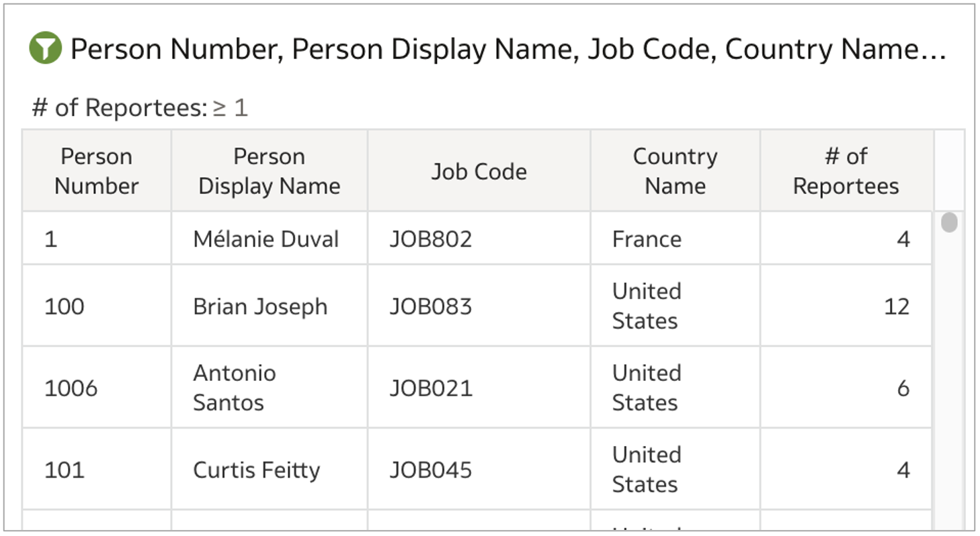Click the visualization title starting 'Person Number'
Viewport: 980px width, 536px height.
coord(507,49)
